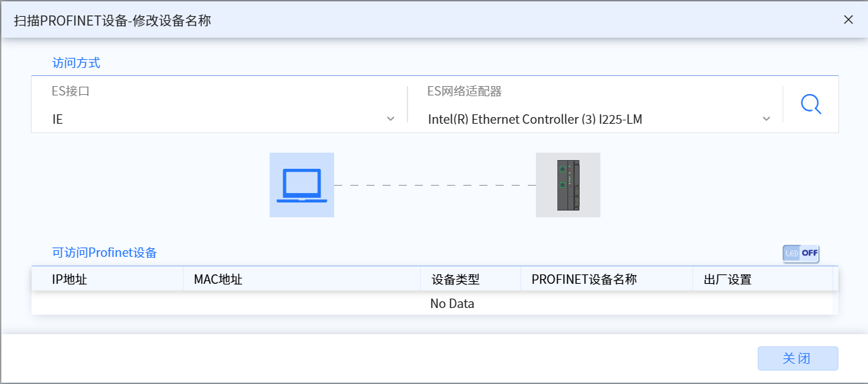868x384 pixels.
Task: Toggle the LED OFF switch
Action: pos(800,254)
